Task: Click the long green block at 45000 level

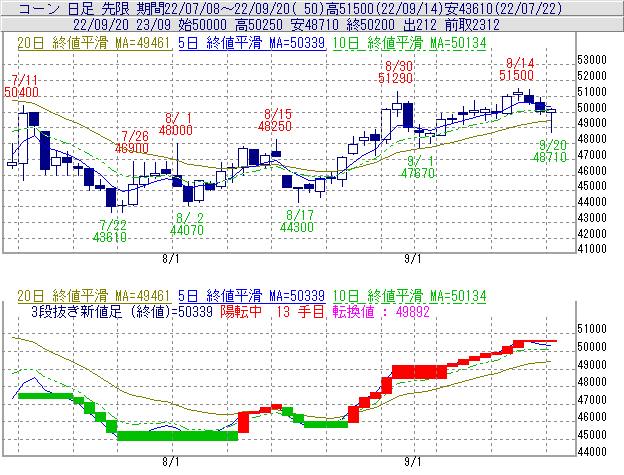Action: [x=177, y=436]
